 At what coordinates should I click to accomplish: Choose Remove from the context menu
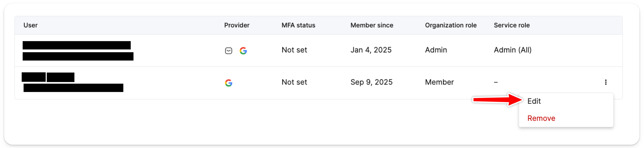[541, 118]
